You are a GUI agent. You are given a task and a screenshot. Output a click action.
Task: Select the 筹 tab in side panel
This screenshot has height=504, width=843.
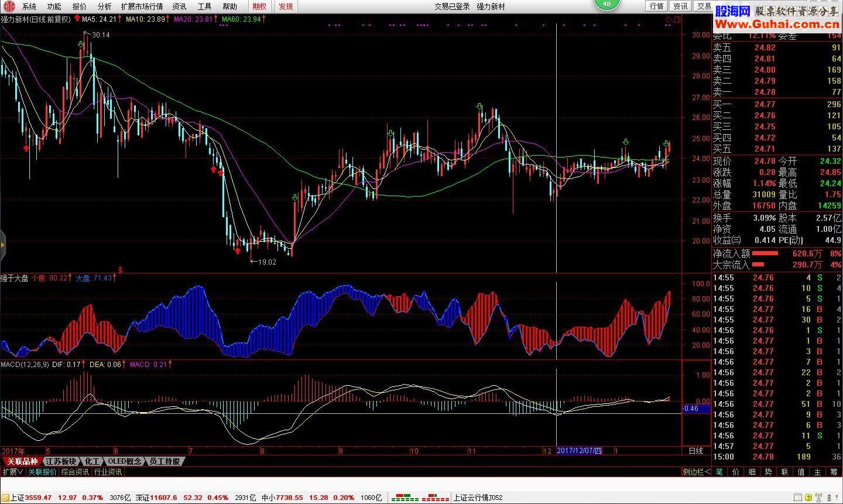click(x=834, y=472)
